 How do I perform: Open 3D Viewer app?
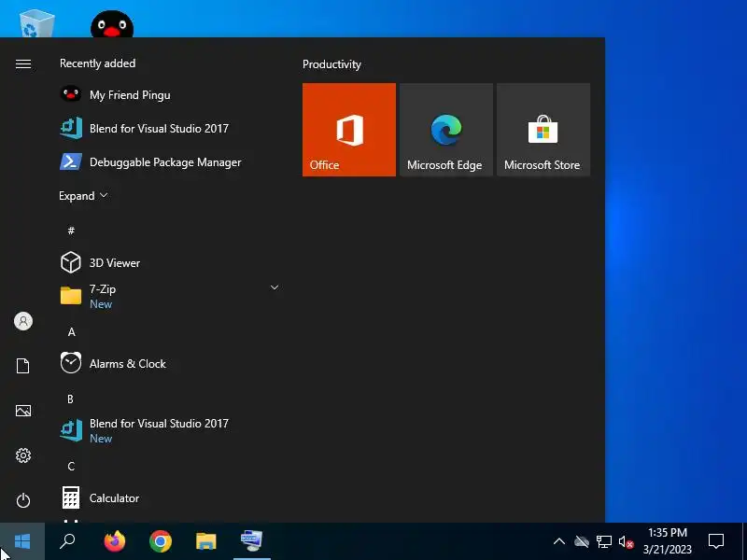click(x=169, y=262)
